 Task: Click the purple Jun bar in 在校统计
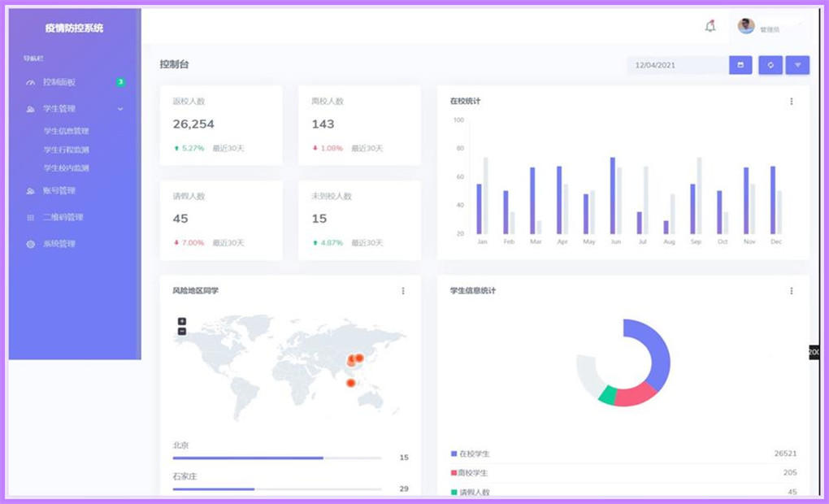pyautogui.click(x=613, y=196)
